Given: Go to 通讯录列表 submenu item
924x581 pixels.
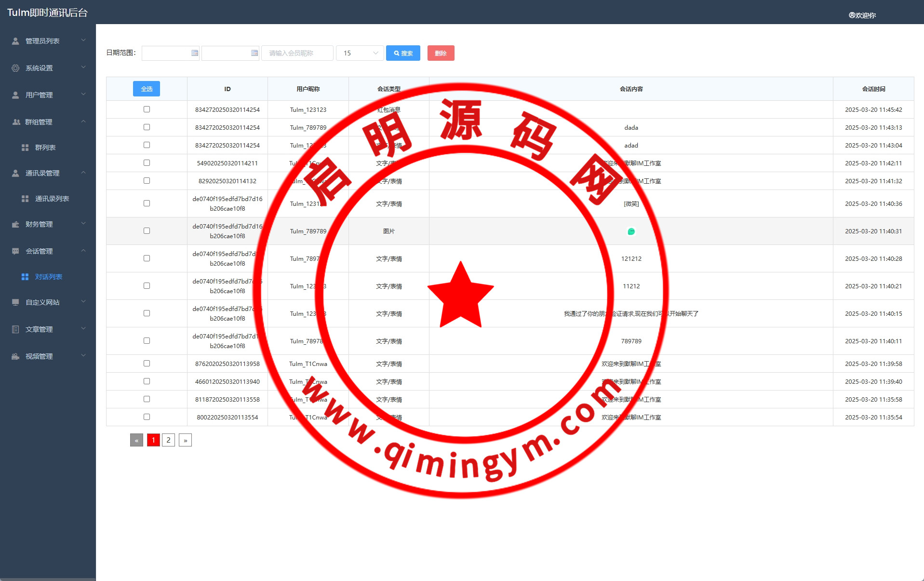Looking at the screenshot, I should [52, 199].
